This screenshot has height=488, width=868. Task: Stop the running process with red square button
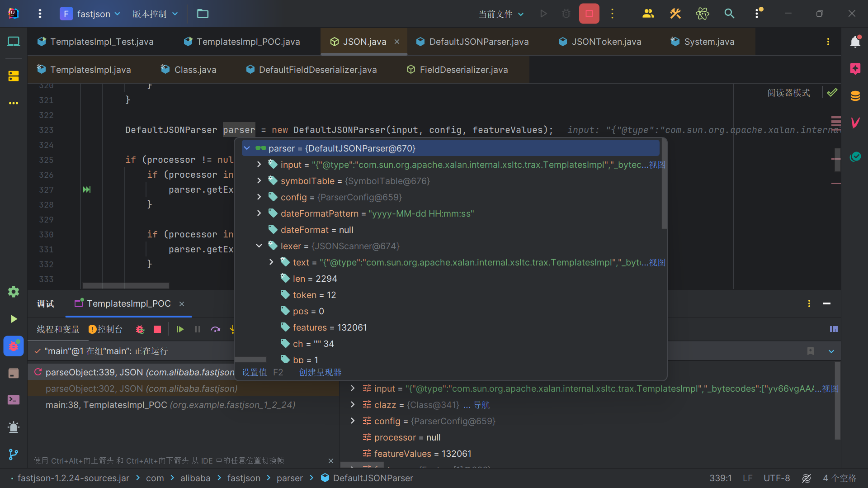pyautogui.click(x=589, y=14)
